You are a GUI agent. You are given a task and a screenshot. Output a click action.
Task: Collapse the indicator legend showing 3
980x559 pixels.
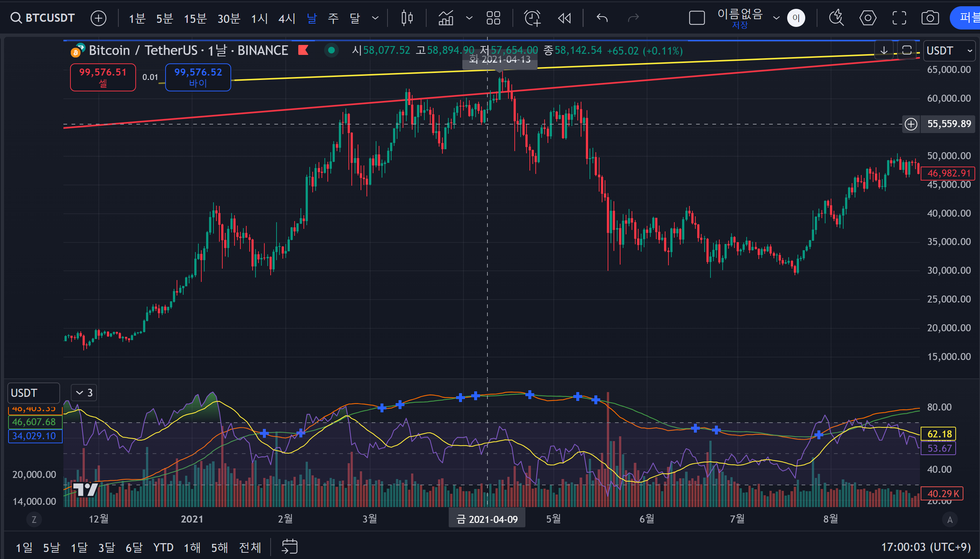tap(84, 392)
